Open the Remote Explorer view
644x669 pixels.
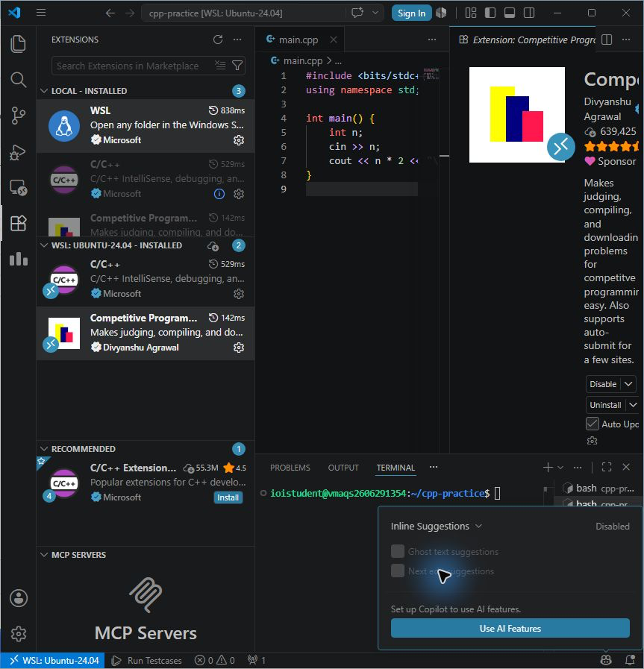[x=18, y=187]
